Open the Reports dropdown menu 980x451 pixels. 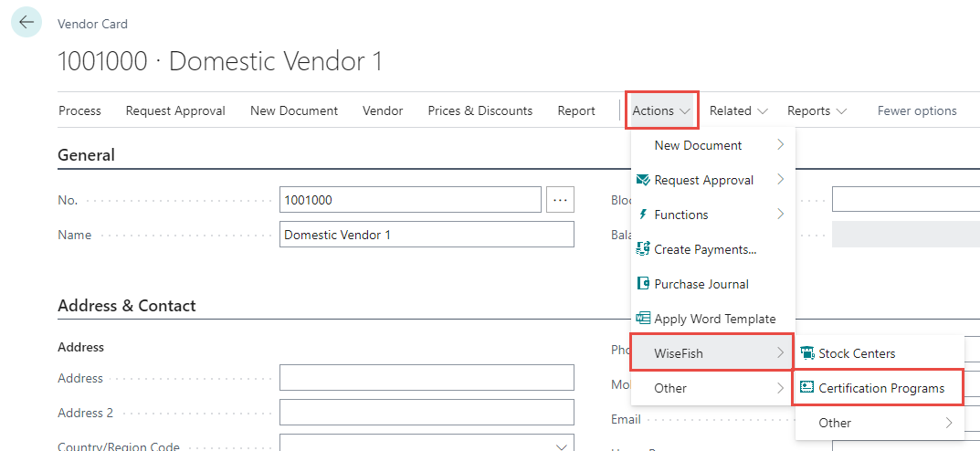(817, 110)
